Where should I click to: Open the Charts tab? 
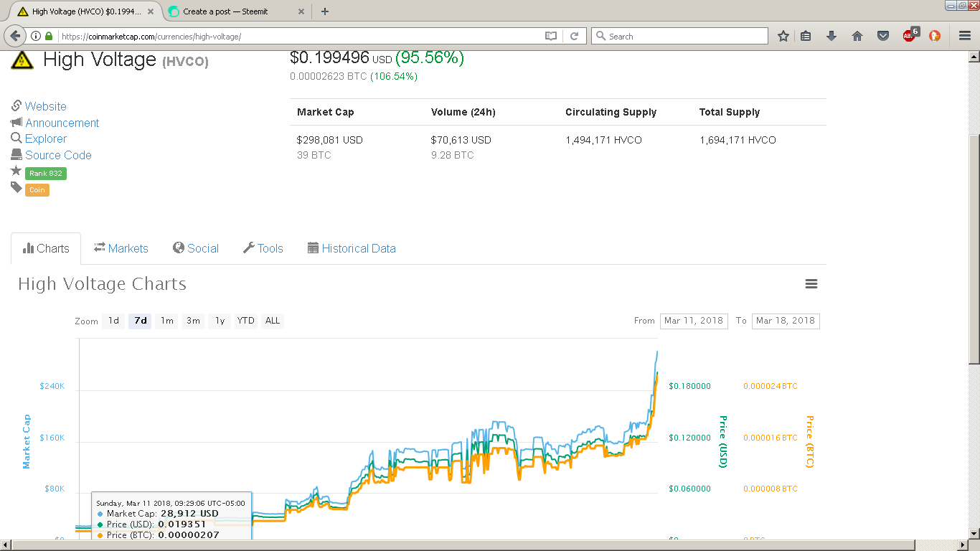click(46, 248)
